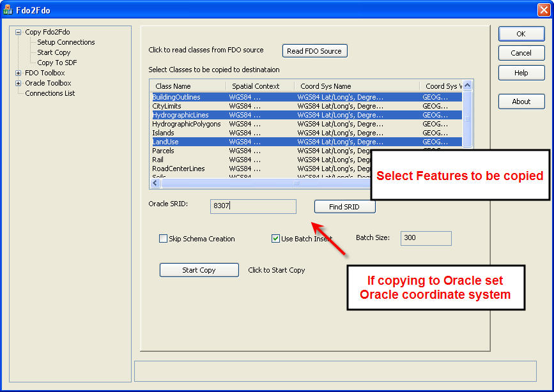
Task: Open Help via the Help button
Action: click(521, 73)
